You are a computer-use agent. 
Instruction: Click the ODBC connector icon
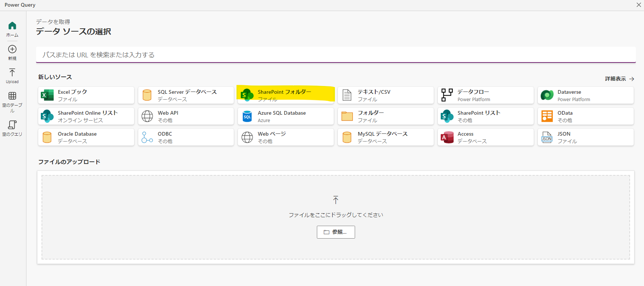pos(147,137)
